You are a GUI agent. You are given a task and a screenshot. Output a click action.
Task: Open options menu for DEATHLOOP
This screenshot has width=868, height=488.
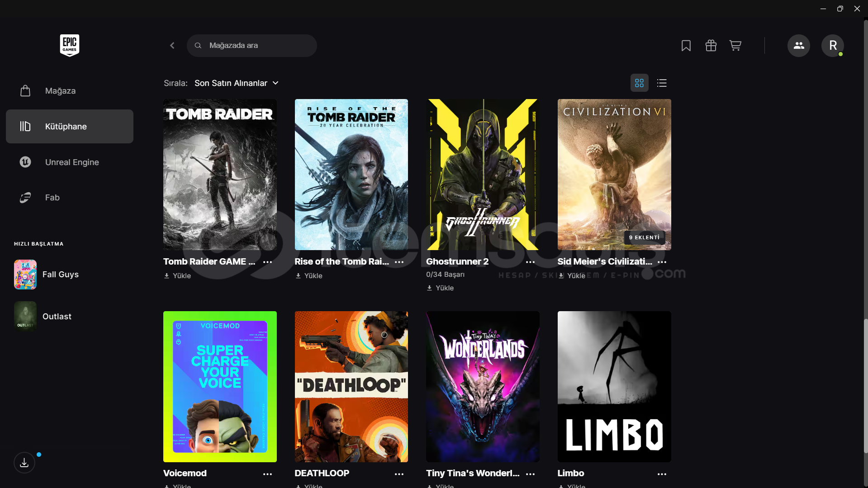click(x=399, y=474)
